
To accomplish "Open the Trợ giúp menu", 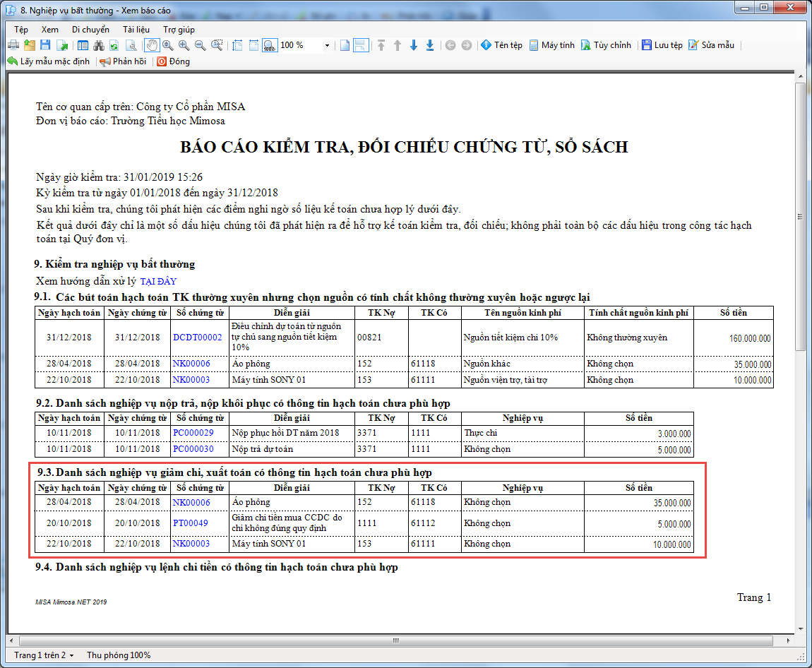I will [x=179, y=30].
